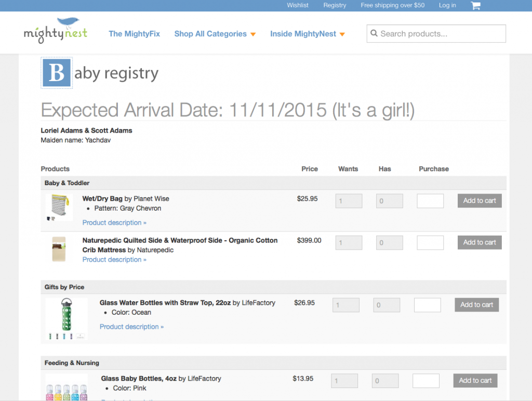Click 'Maiden name: Yachdav' text
Viewport: 532px width, 401px height.
pyautogui.click(x=76, y=140)
